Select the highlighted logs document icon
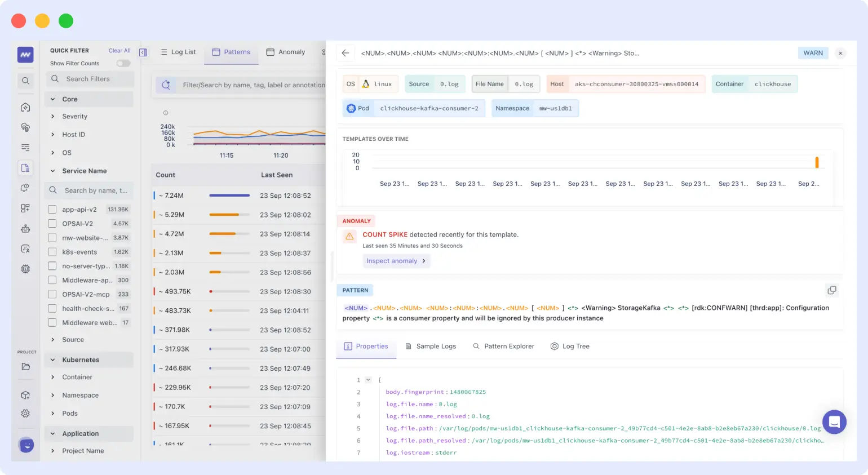868x475 pixels. click(x=25, y=168)
